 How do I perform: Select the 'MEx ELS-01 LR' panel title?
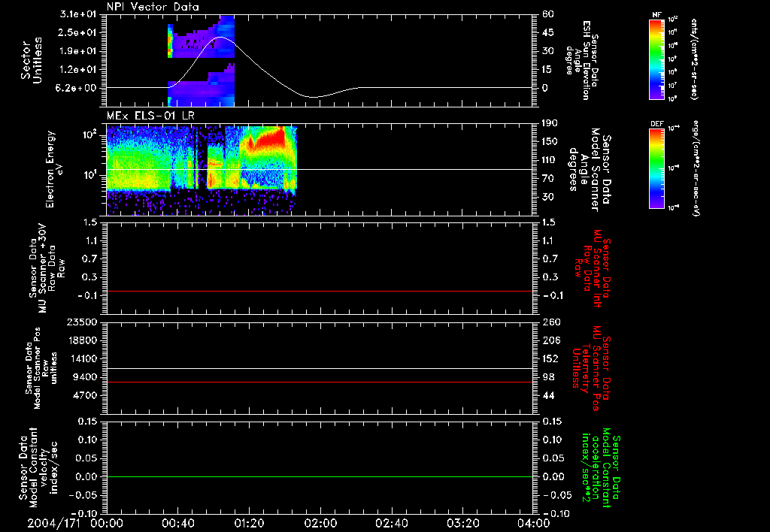click(x=150, y=116)
